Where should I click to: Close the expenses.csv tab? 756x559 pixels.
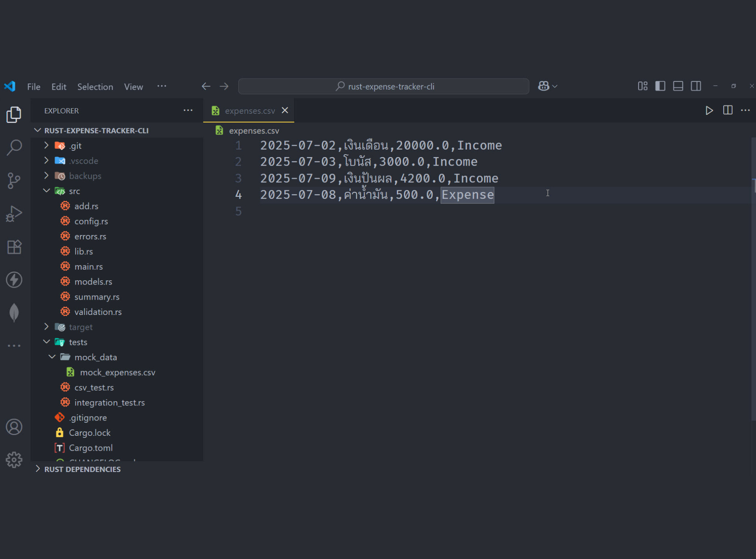coord(285,111)
